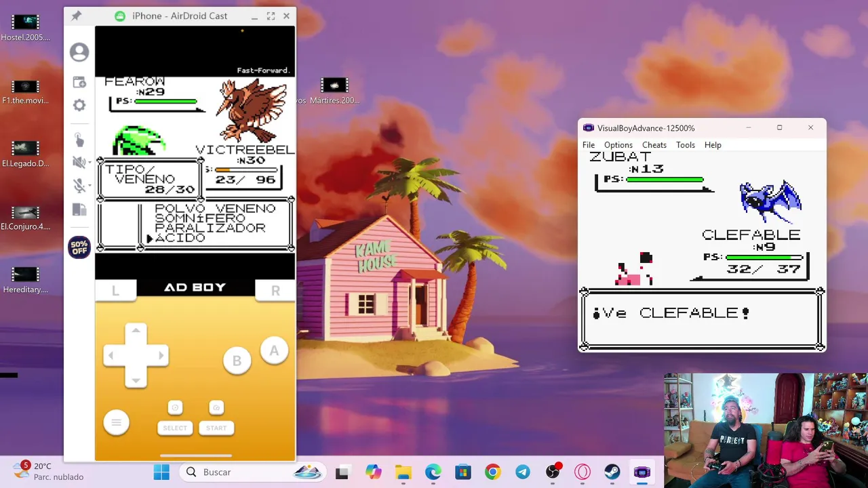Open Opera browser from taskbar
This screenshot has height=488, width=868.
coord(583,472)
